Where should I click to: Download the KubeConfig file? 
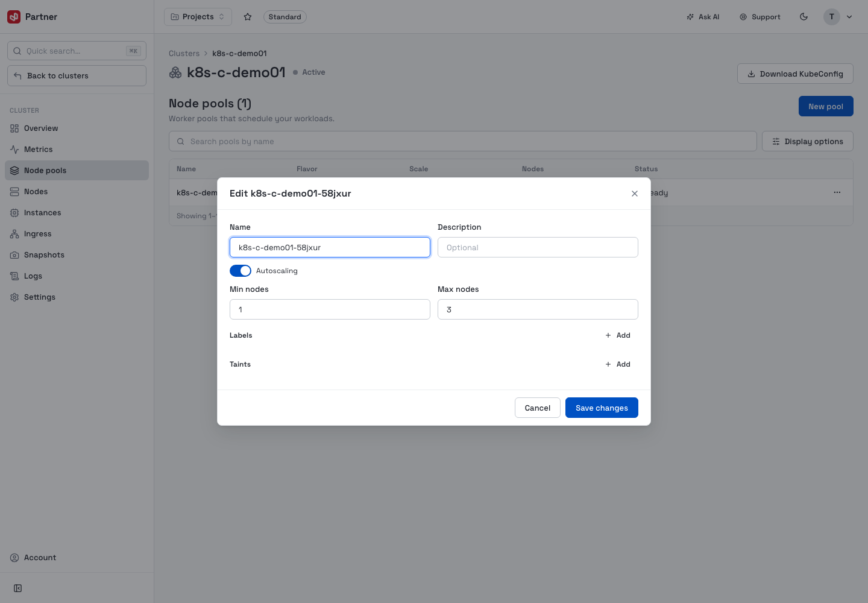795,74
